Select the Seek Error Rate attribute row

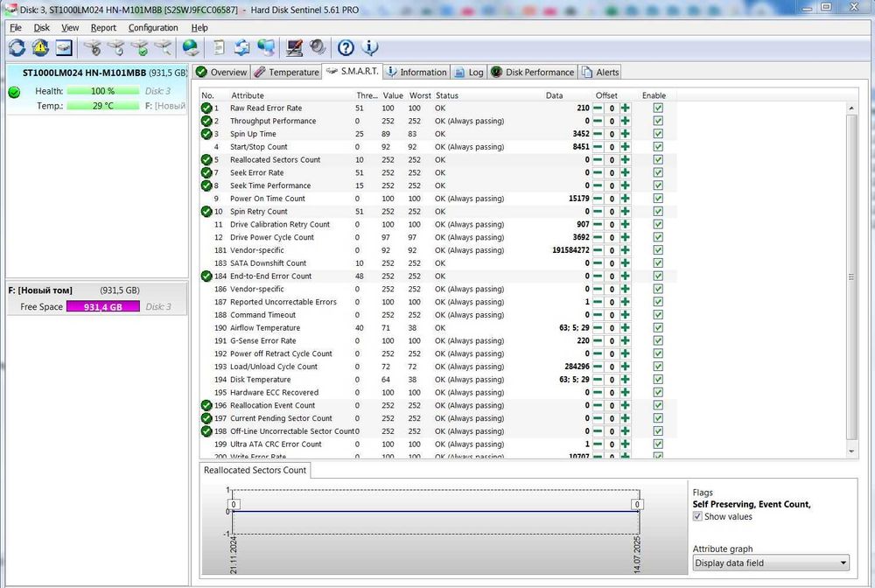point(257,173)
